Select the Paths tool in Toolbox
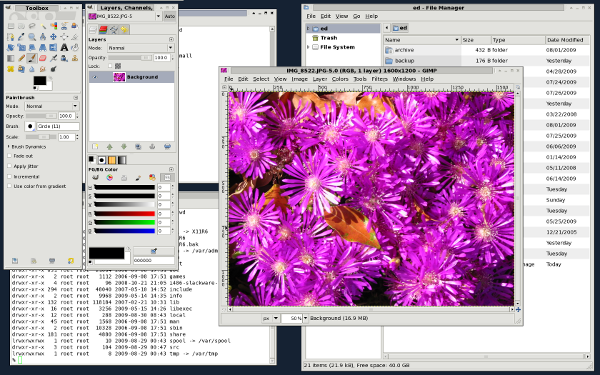The image size is (600, 375). tap(11, 37)
